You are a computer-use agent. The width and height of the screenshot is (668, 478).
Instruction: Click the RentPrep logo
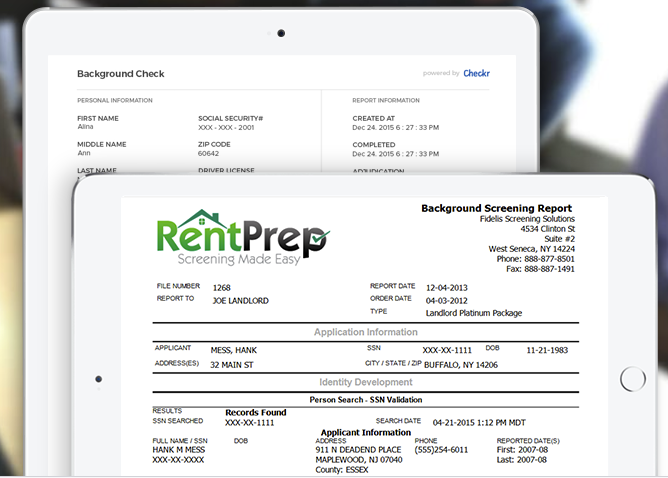click(243, 238)
